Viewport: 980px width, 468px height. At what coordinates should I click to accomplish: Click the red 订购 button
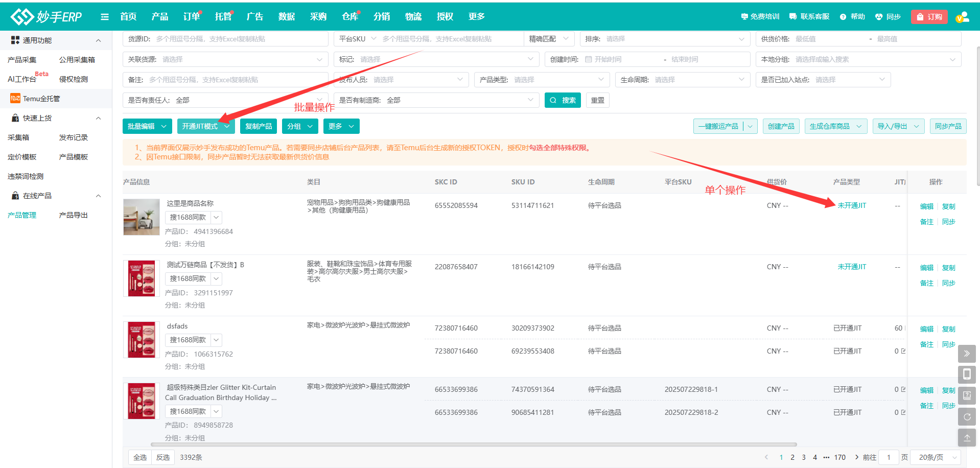[x=929, y=17]
